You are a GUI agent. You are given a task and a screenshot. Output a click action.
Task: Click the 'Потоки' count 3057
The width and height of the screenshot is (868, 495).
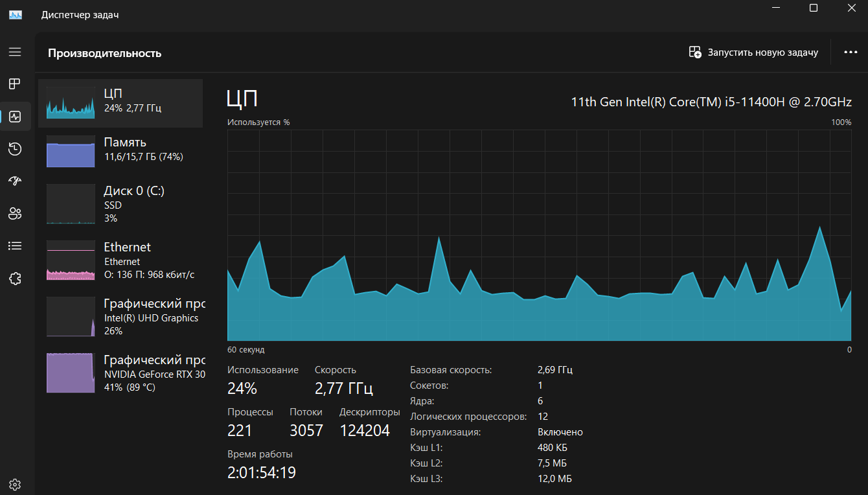click(306, 430)
